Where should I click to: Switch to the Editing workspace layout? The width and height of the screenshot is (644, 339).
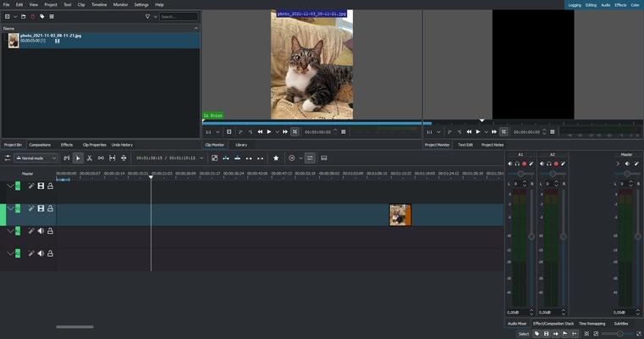(591, 5)
